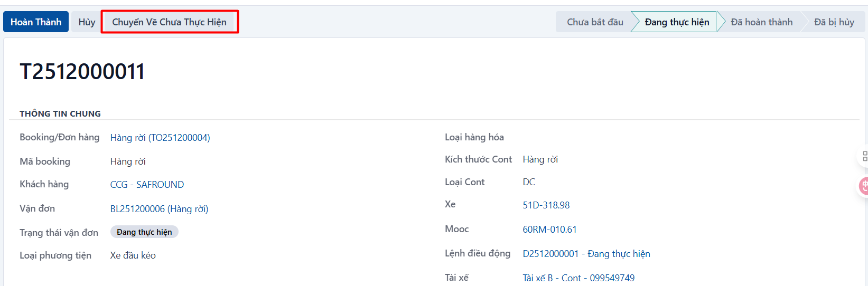Viewport: 868px width, 286px height.
Task: Open the pink chat assistant bubble
Action: pyautogui.click(x=864, y=186)
